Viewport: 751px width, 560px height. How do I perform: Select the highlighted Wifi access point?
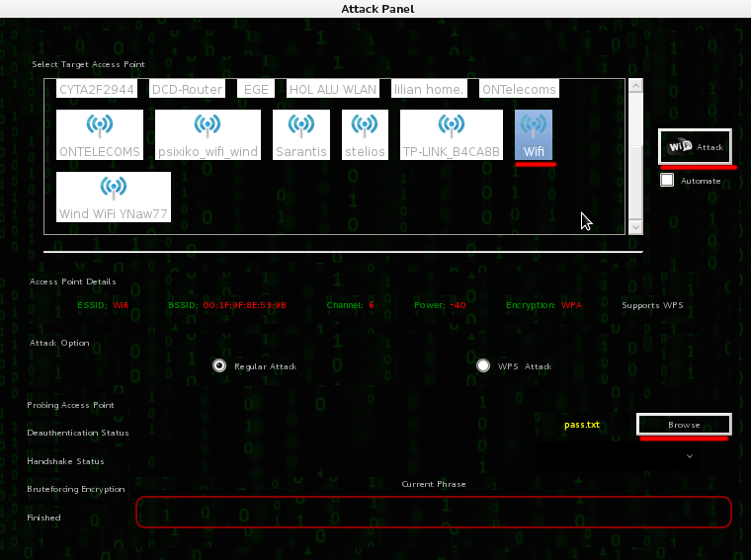(x=534, y=134)
